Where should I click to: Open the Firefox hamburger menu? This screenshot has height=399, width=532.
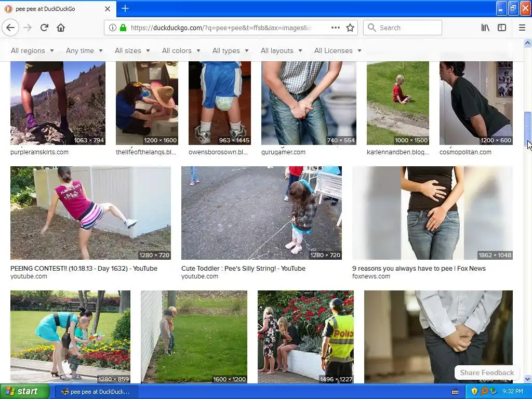click(522, 28)
